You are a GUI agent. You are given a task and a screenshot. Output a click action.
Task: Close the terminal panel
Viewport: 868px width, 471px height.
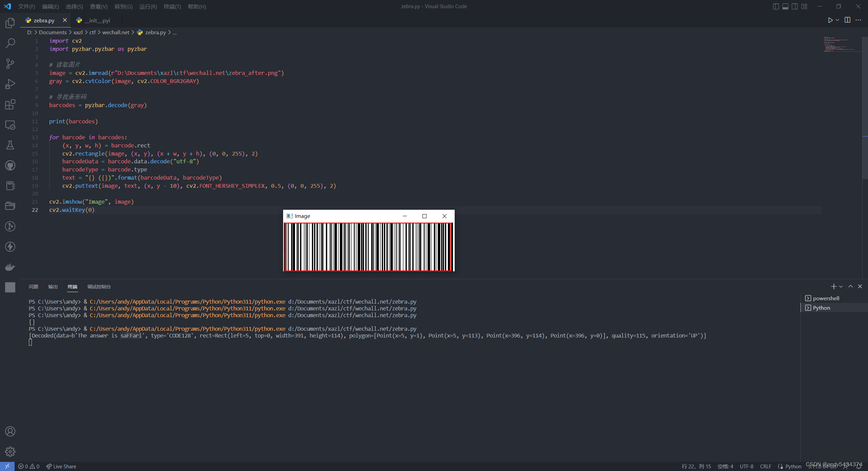click(860, 287)
